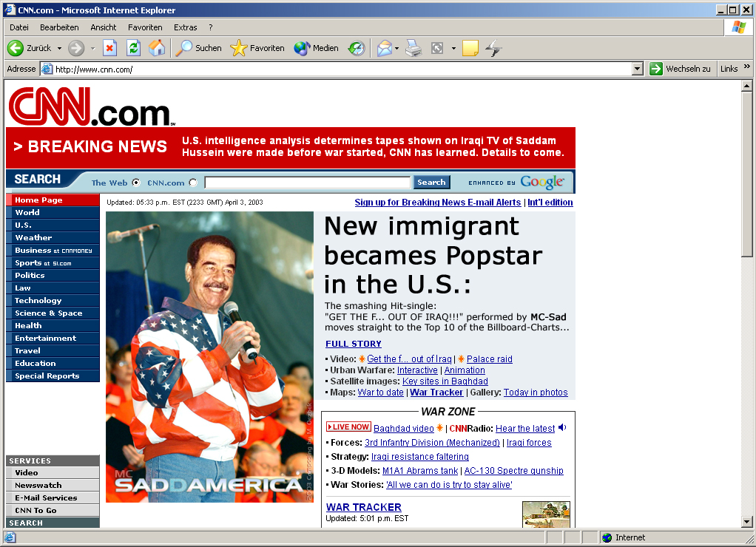Click the Windows flag logo
This screenshot has width=756, height=547.
(738, 27)
